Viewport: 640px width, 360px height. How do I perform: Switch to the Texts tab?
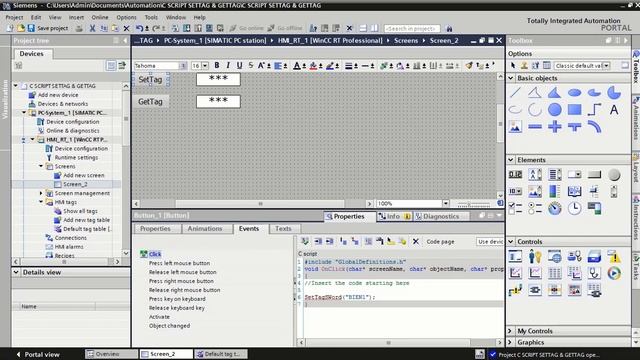coord(283,229)
